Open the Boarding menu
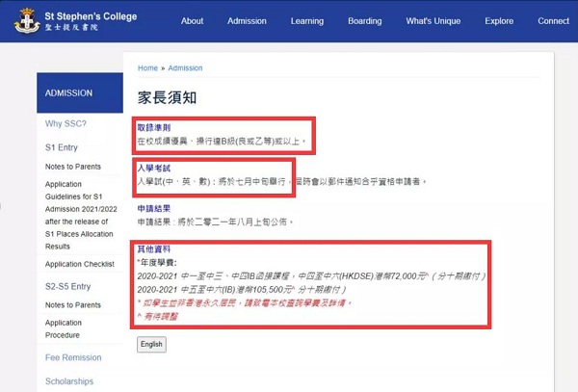This screenshot has width=578, height=392. pyautogui.click(x=365, y=21)
